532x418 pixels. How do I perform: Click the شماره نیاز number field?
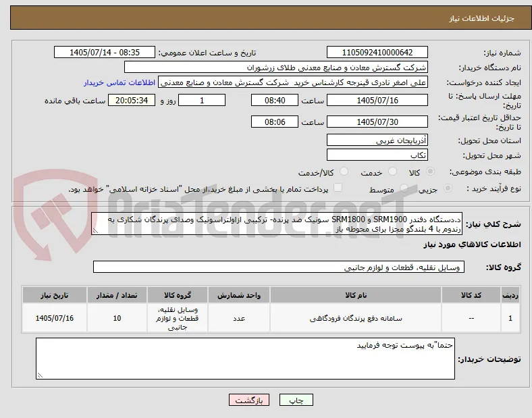point(377,52)
